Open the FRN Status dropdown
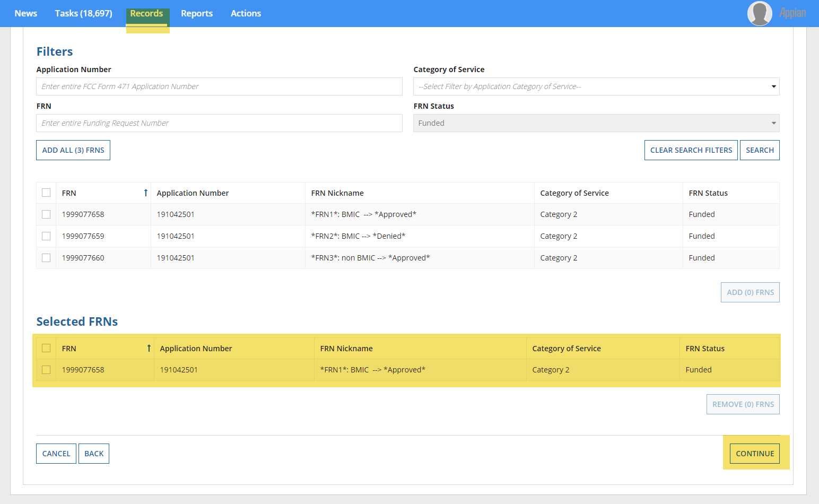 coord(596,123)
